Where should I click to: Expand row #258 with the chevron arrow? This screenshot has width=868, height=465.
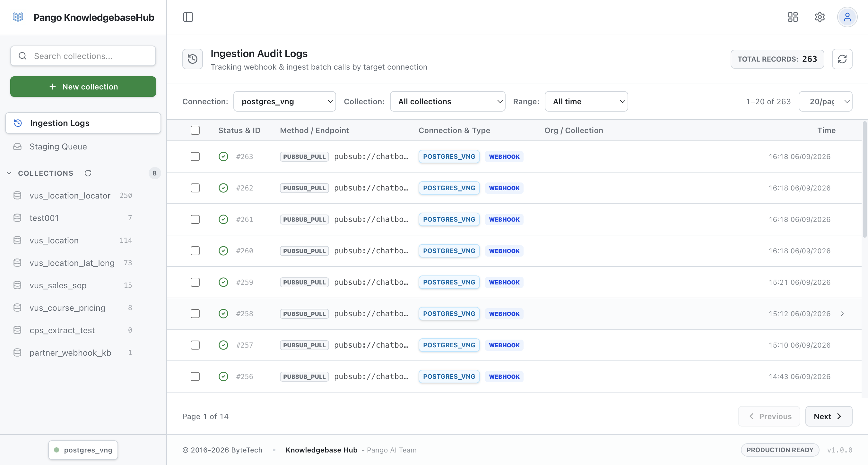click(x=842, y=314)
